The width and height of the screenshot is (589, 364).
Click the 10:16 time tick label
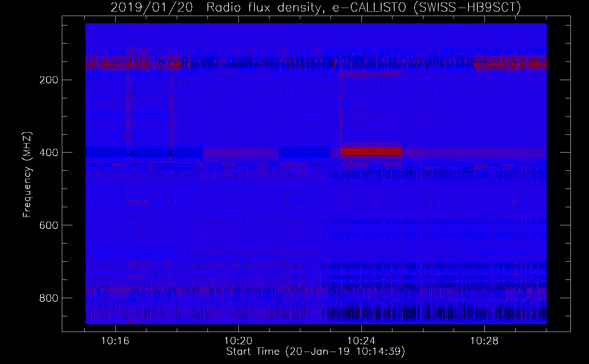tap(115, 341)
